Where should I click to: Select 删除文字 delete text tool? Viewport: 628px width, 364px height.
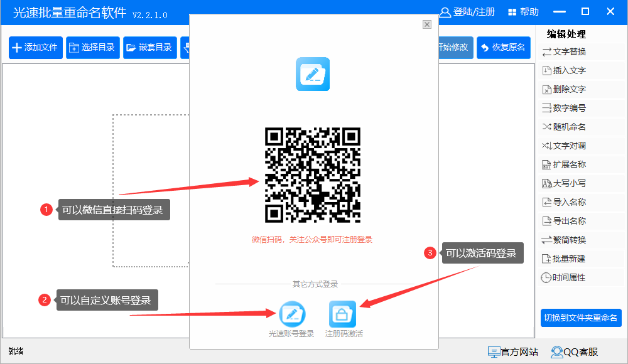pos(565,89)
